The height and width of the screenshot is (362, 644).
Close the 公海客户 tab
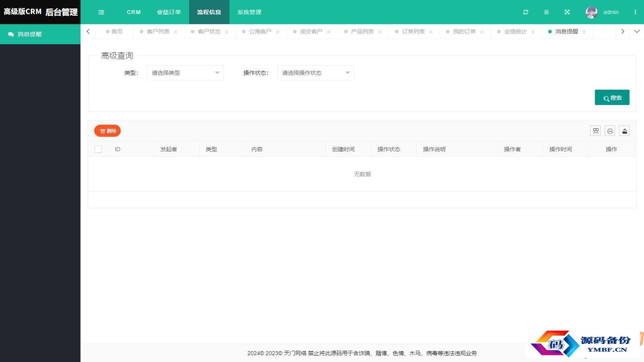point(278,32)
